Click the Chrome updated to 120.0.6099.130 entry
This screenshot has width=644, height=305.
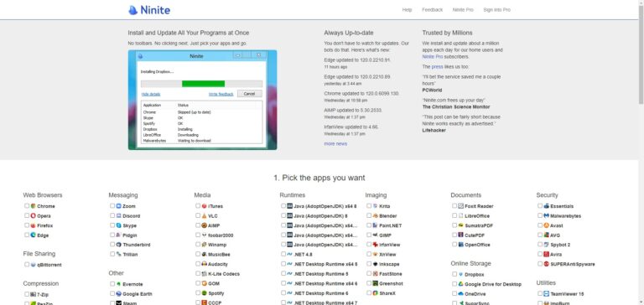click(x=361, y=94)
